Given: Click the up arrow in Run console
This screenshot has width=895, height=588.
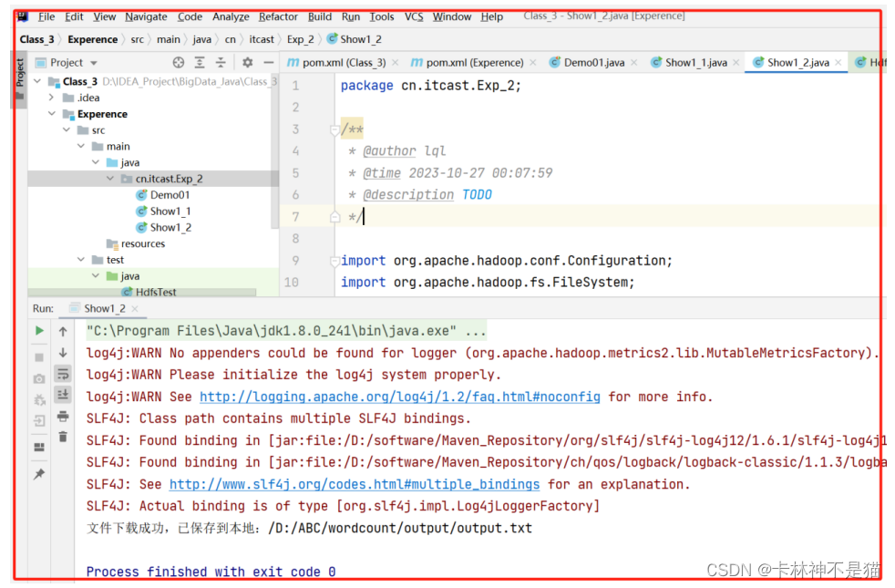Looking at the screenshot, I should coord(63,331).
